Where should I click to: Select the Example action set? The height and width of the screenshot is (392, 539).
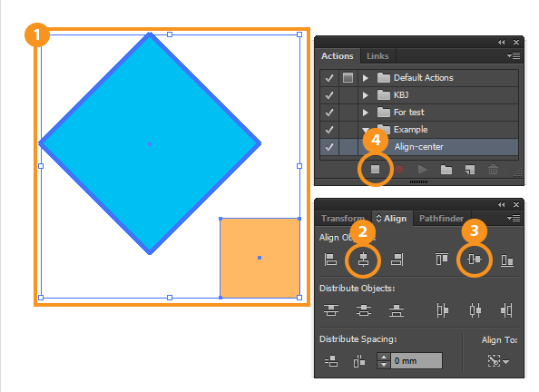418,130
